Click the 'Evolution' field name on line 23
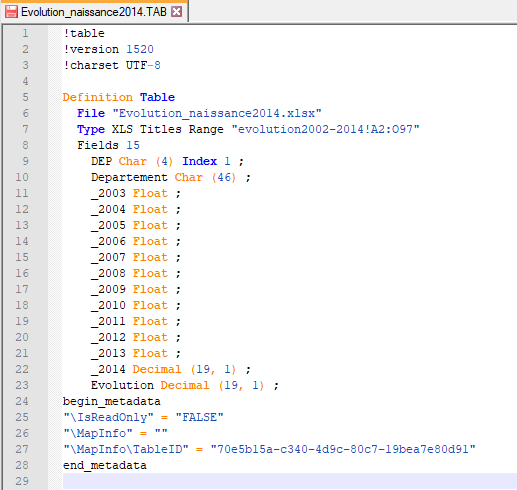The height and width of the screenshot is (490, 517). point(122,385)
